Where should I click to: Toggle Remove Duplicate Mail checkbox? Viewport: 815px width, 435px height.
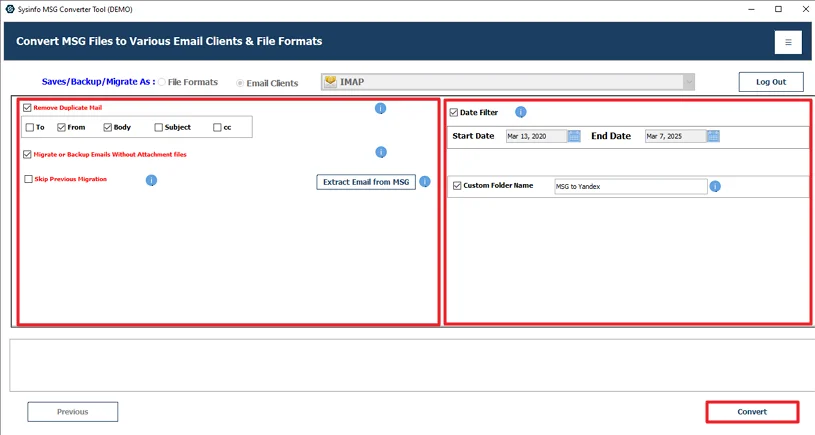27,108
